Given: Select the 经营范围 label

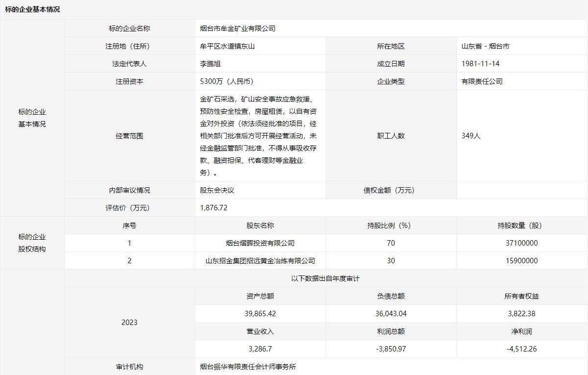Looking at the screenshot, I should [129, 136].
